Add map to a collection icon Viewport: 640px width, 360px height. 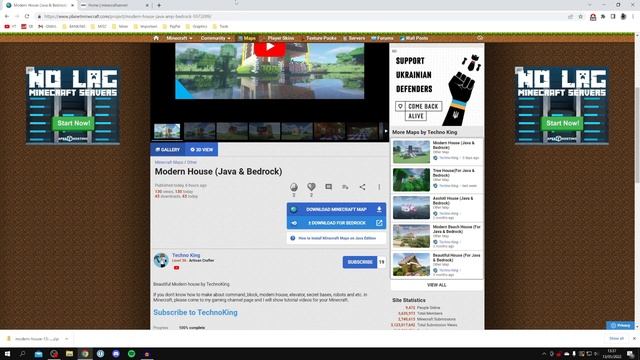point(345,187)
